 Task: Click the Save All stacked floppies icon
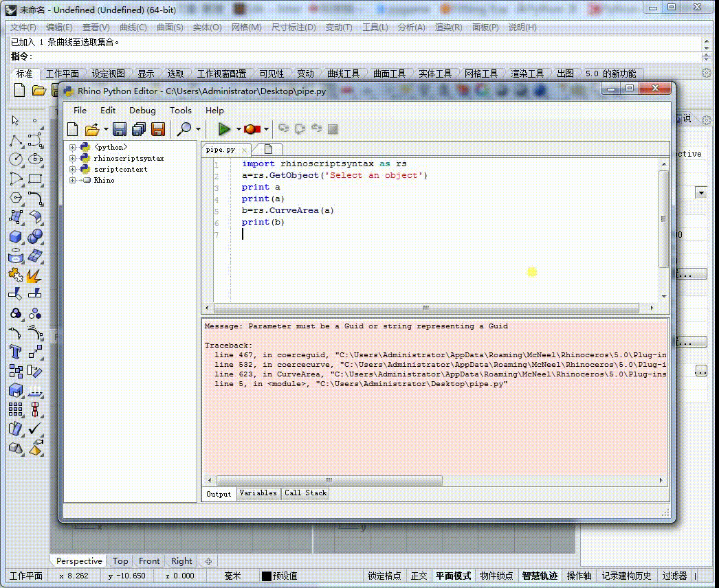point(138,129)
